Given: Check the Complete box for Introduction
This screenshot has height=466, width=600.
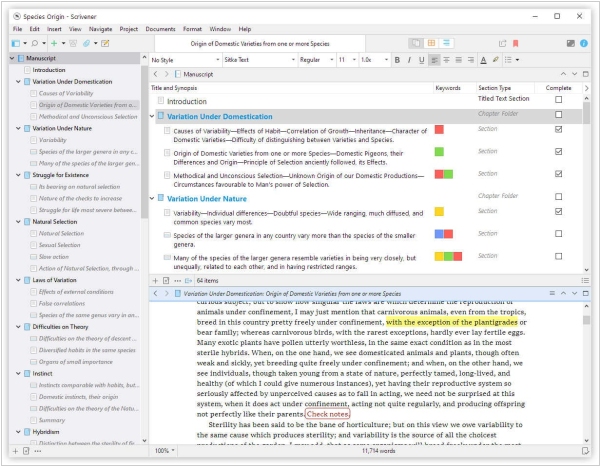Looking at the screenshot, I should tap(559, 99).
